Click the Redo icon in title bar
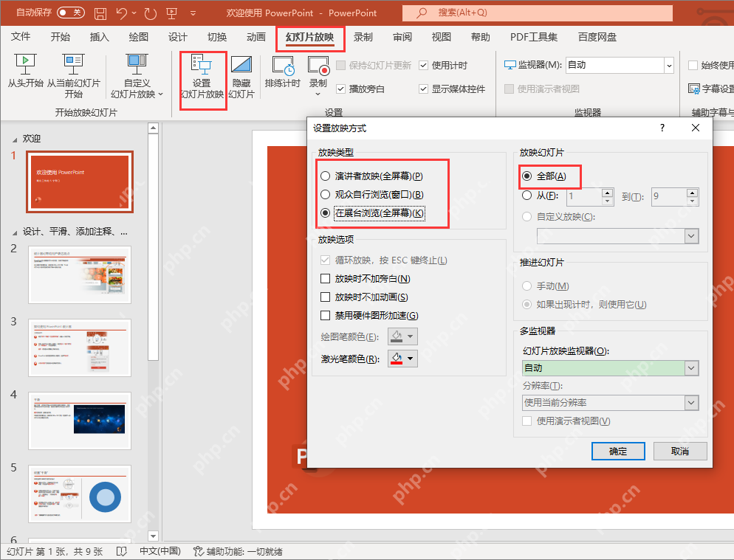734x560 pixels. (x=150, y=13)
